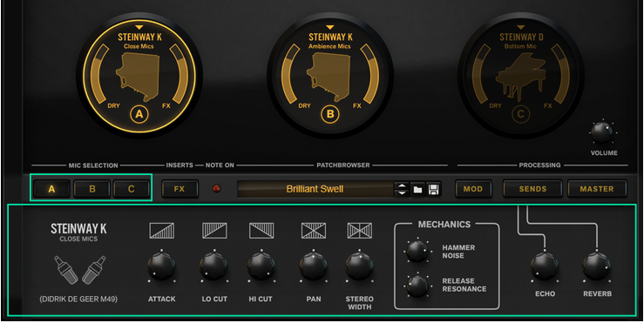Switch mic selection to C
This screenshot has height=323, width=644.
pyautogui.click(x=132, y=189)
